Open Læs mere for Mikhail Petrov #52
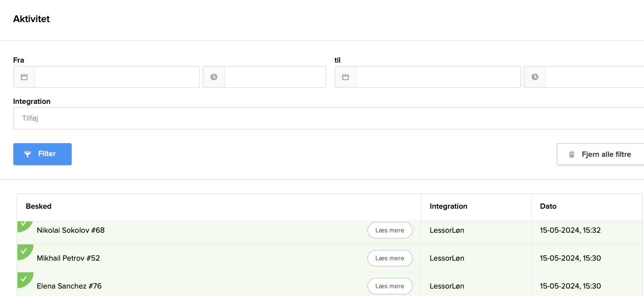 click(390, 258)
